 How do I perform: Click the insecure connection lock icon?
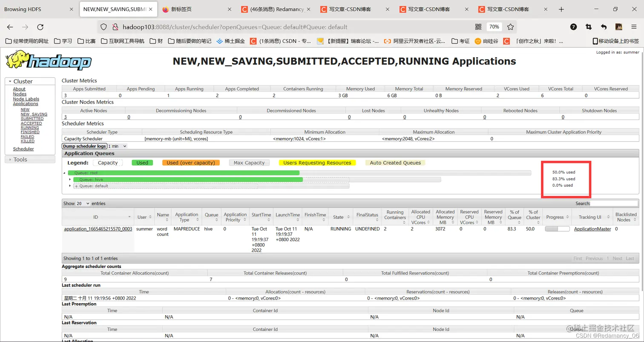coord(115,27)
